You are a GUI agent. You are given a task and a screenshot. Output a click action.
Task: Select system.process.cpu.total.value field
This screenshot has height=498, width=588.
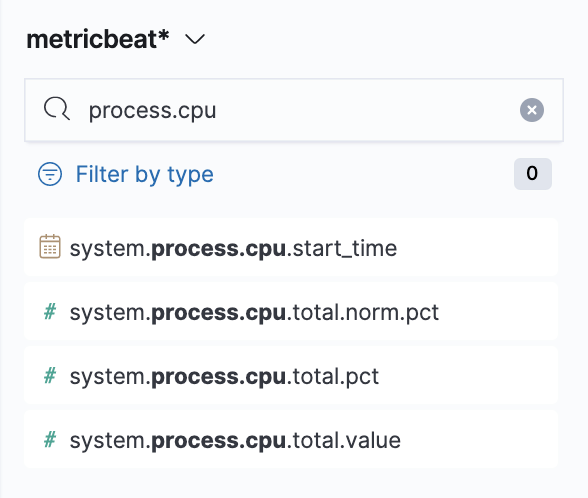(x=291, y=440)
